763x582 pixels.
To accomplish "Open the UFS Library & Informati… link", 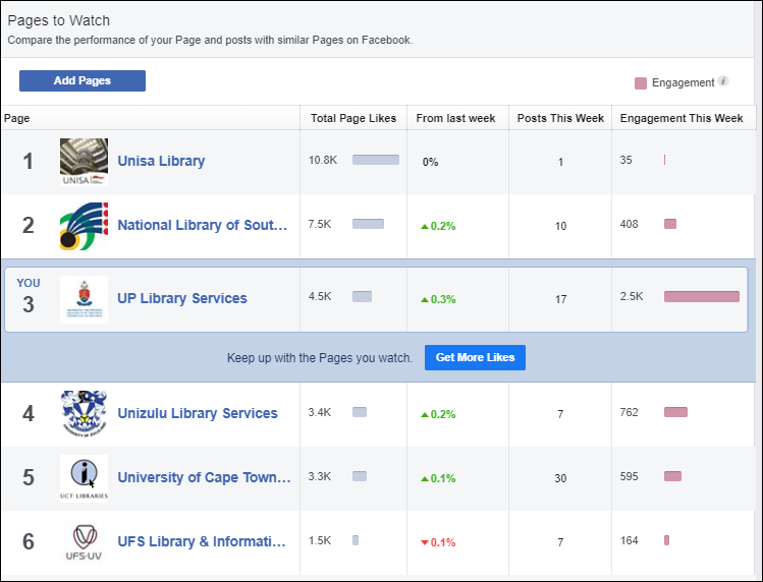I will (x=201, y=542).
